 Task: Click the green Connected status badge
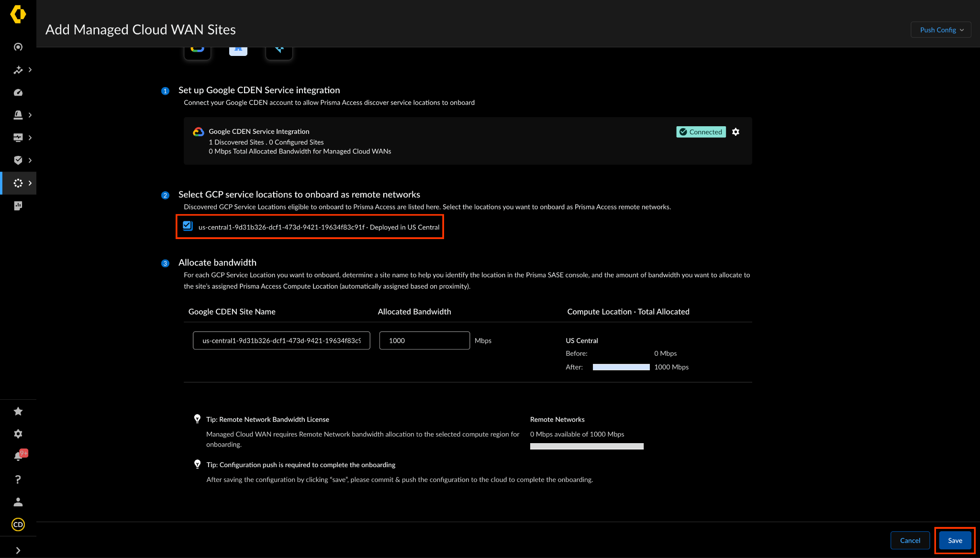[x=701, y=132]
